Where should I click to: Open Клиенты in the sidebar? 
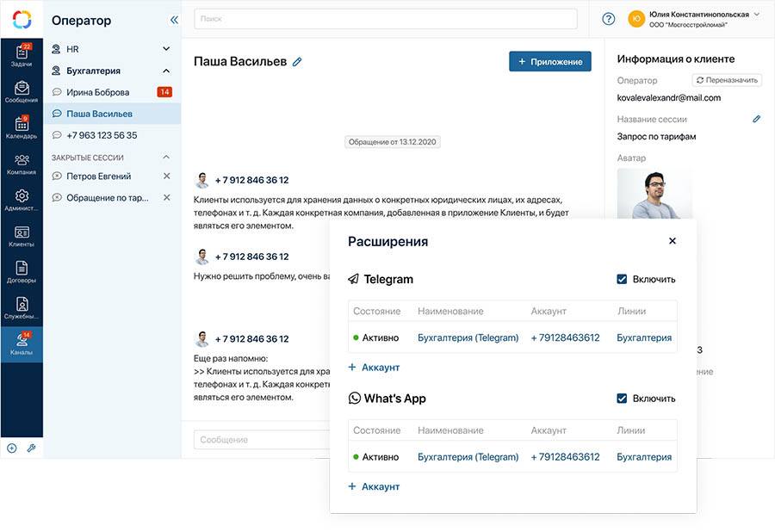tap(22, 236)
